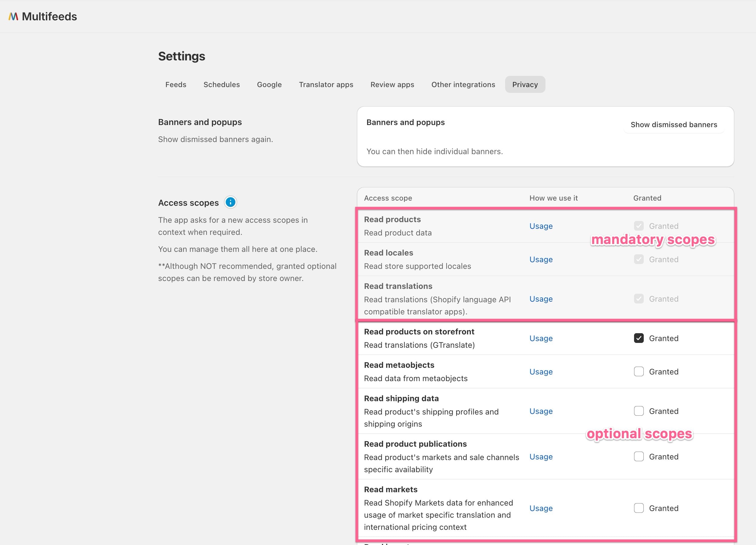
Task: Click 'Access scopes' section heading
Action: (188, 203)
